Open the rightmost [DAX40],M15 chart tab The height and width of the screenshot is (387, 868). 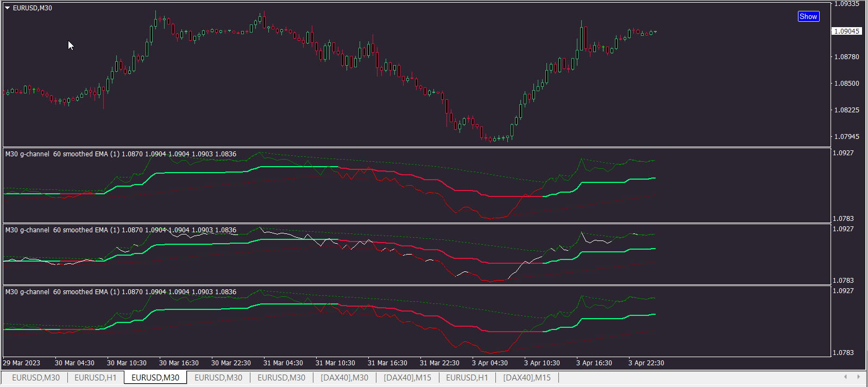coord(527,377)
